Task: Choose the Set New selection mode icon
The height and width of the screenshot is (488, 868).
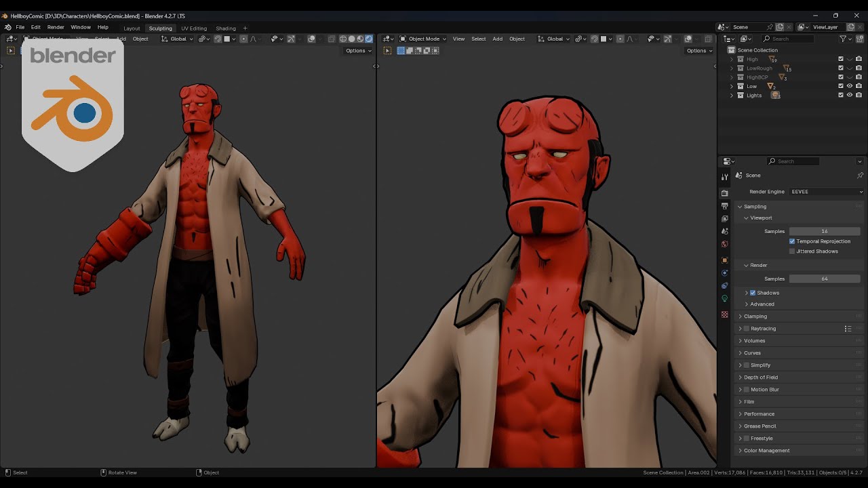Action: coord(401,51)
